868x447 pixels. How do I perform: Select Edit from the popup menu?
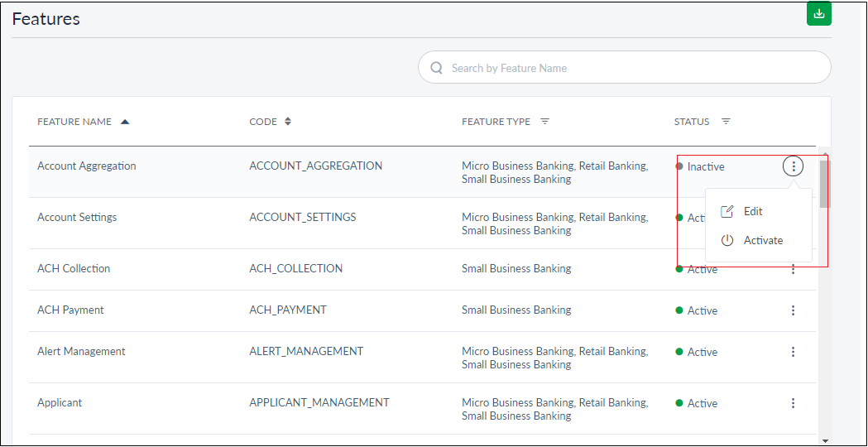pos(752,211)
